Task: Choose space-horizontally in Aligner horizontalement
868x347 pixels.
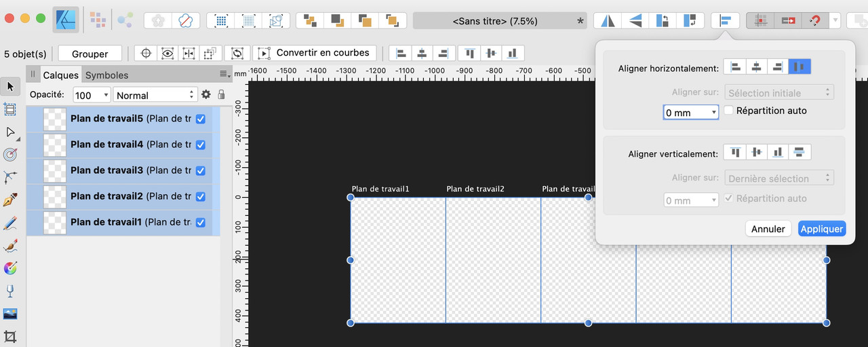Action: pyautogui.click(x=800, y=67)
